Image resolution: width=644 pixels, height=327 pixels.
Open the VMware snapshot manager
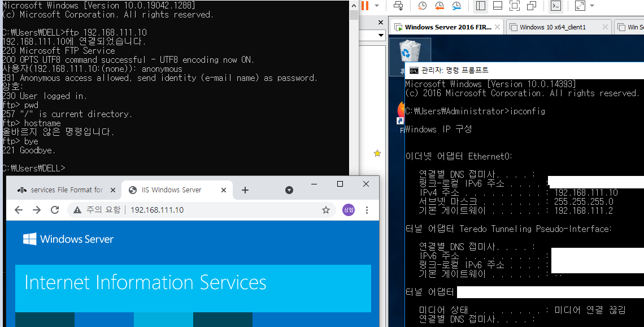[456, 6]
